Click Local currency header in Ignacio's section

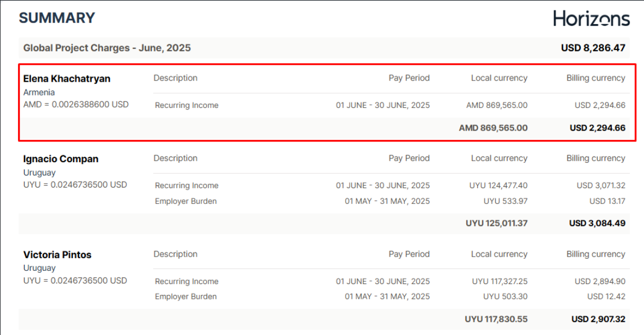[x=499, y=158]
